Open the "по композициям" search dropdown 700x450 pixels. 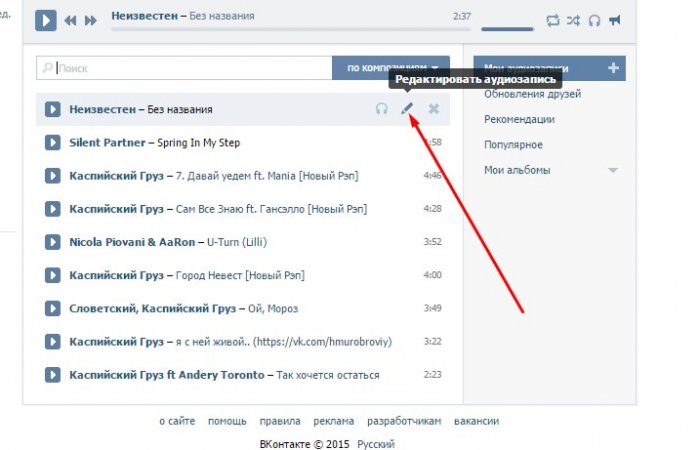click(392, 68)
